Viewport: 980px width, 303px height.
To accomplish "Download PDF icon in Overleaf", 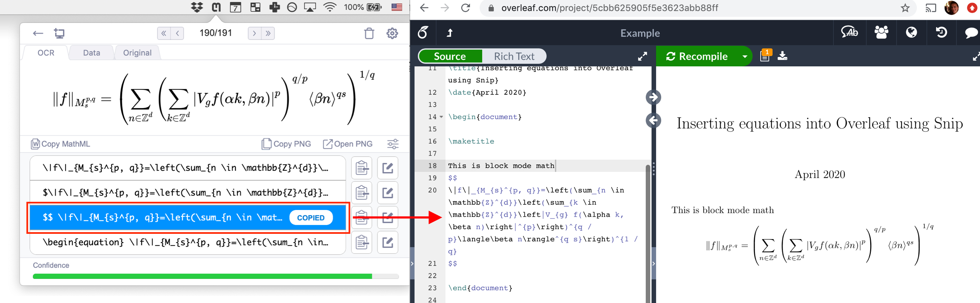I will [x=782, y=56].
